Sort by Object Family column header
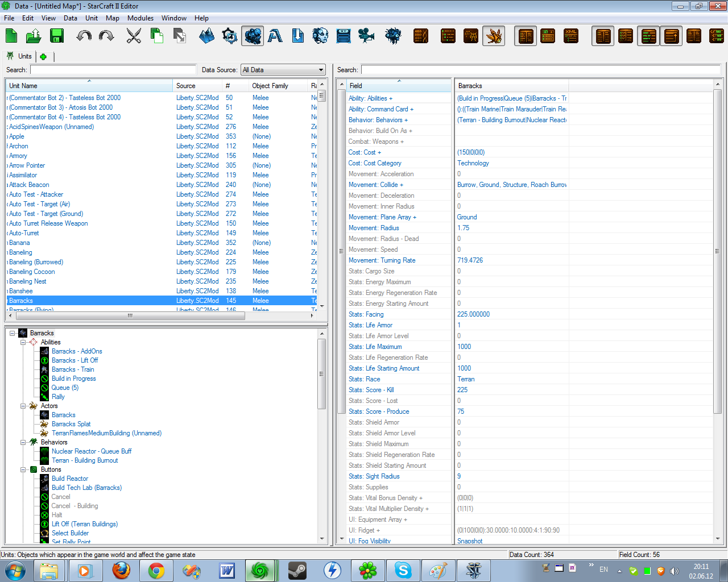The width and height of the screenshot is (728, 582). point(278,86)
